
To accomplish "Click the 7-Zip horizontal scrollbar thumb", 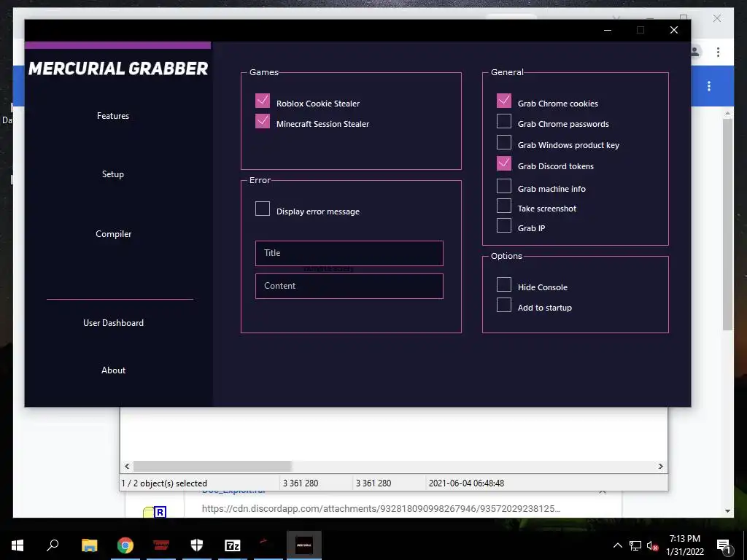I will coord(212,466).
